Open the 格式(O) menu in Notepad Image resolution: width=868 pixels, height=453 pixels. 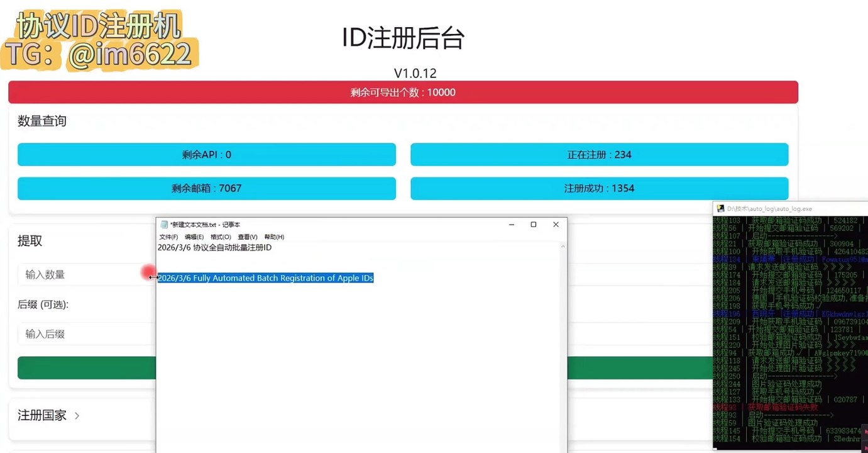coord(221,237)
